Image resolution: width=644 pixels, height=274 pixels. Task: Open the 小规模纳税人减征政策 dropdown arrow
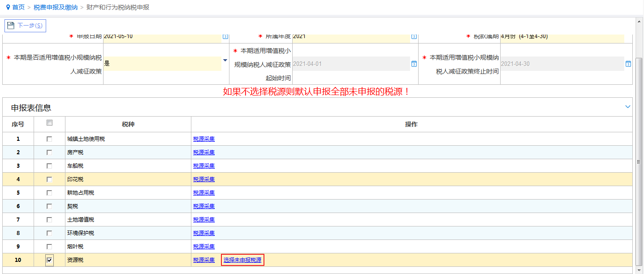[x=225, y=61]
